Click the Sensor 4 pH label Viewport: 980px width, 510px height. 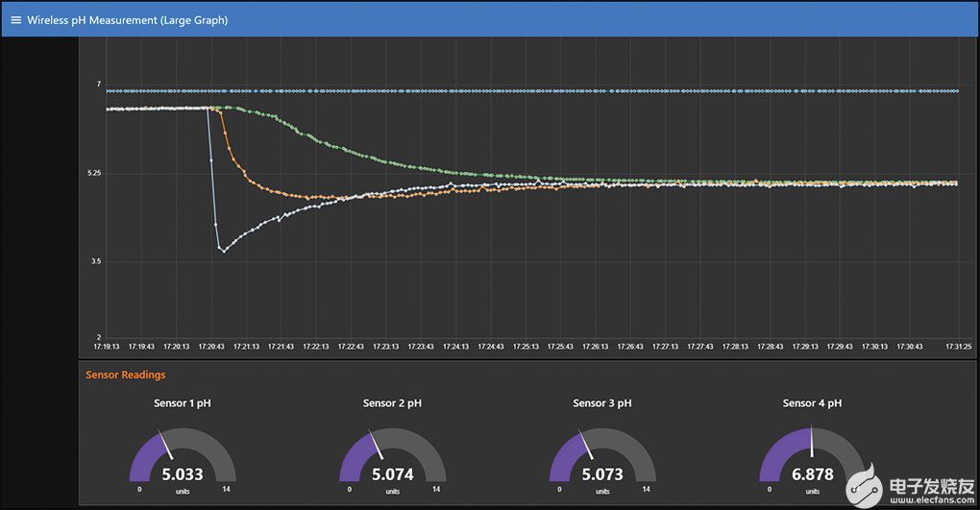click(x=812, y=403)
